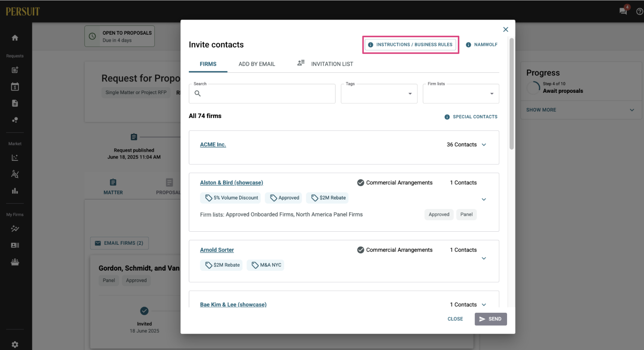The width and height of the screenshot is (644, 350).
Task: Click the Request published clipboard icon
Action: click(x=134, y=137)
